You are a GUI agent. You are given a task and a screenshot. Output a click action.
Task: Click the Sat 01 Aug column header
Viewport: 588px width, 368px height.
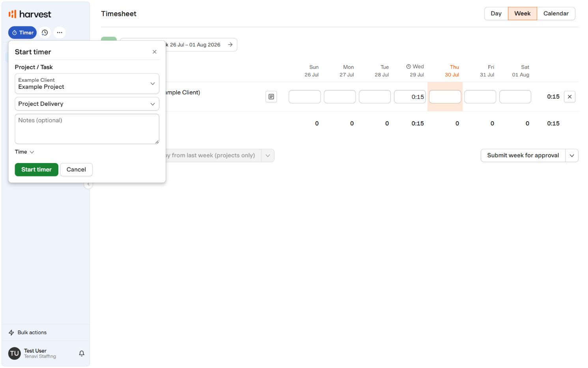pyautogui.click(x=521, y=71)
